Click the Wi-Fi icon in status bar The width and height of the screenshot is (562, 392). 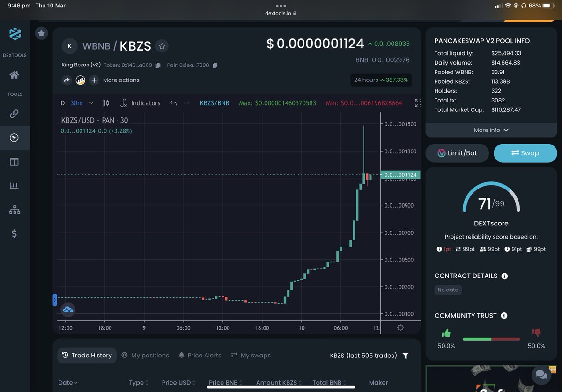tap(508, 6)
